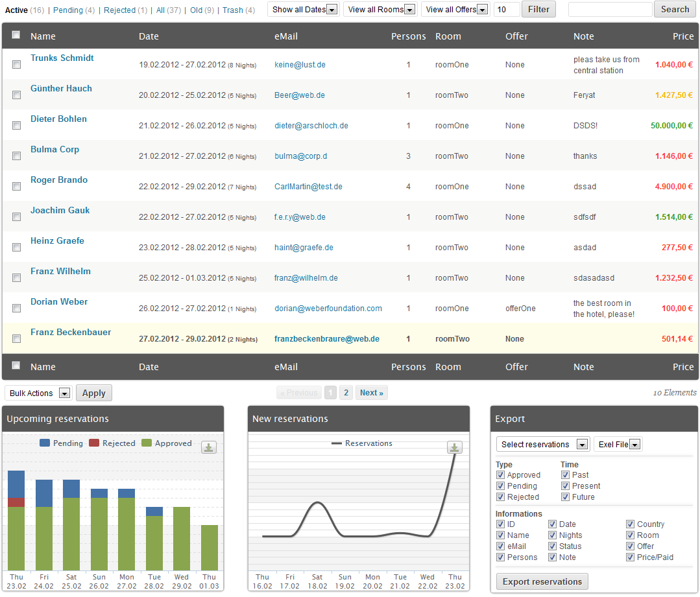
Task: Toggle the select-all checkbox in the table header
Action: point(16,36)
